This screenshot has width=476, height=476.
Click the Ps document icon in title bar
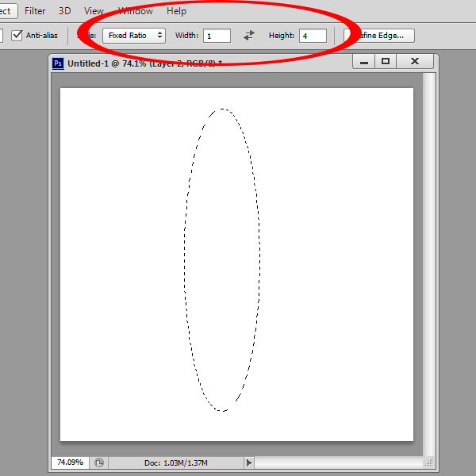coord(58,63)
